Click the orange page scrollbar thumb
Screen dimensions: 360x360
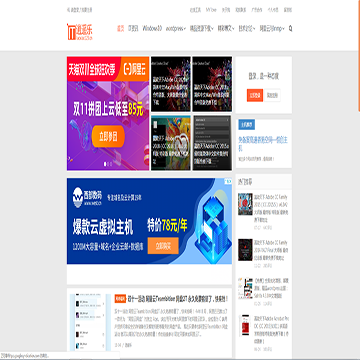359,56
